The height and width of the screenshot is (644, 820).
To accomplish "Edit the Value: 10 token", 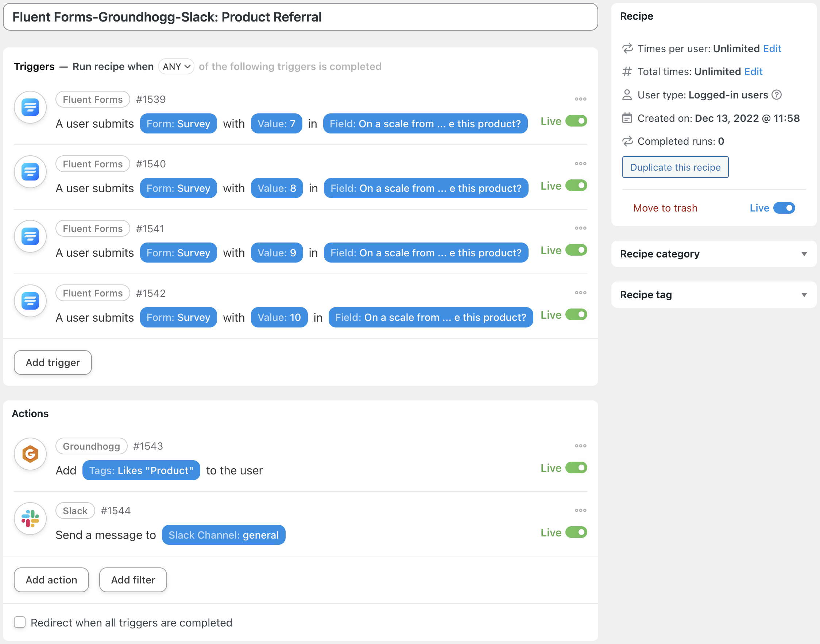I will [279, 318].
